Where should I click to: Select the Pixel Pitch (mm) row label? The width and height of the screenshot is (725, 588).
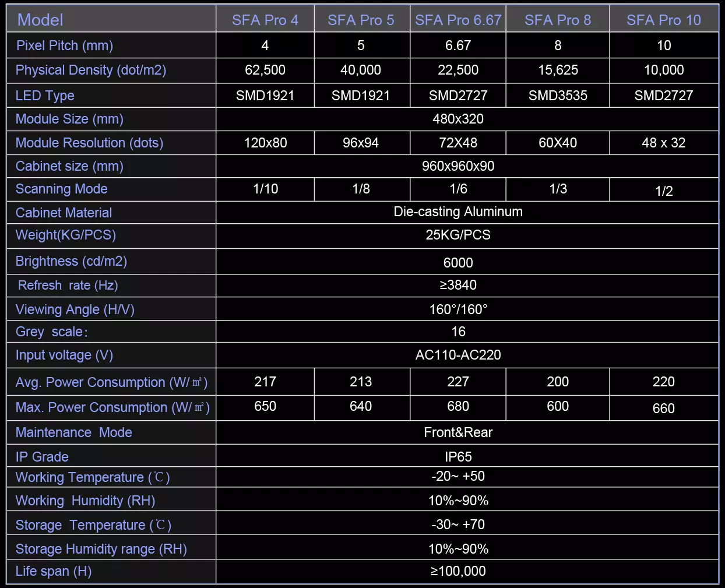[65, 45]
